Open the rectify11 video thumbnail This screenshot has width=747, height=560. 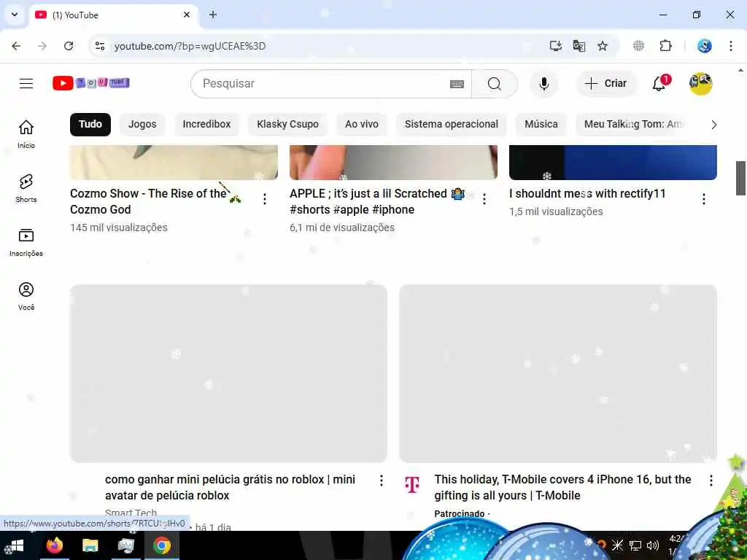[x=613, y=163]
